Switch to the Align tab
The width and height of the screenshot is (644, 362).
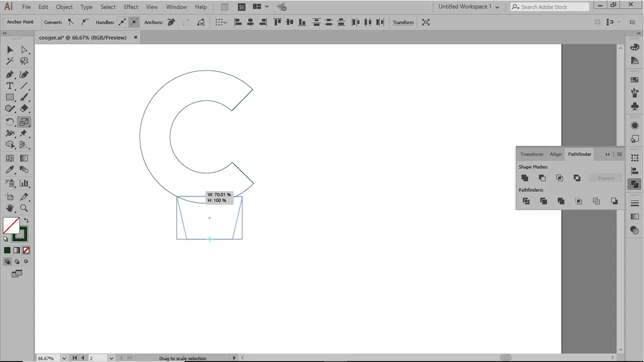555,154
